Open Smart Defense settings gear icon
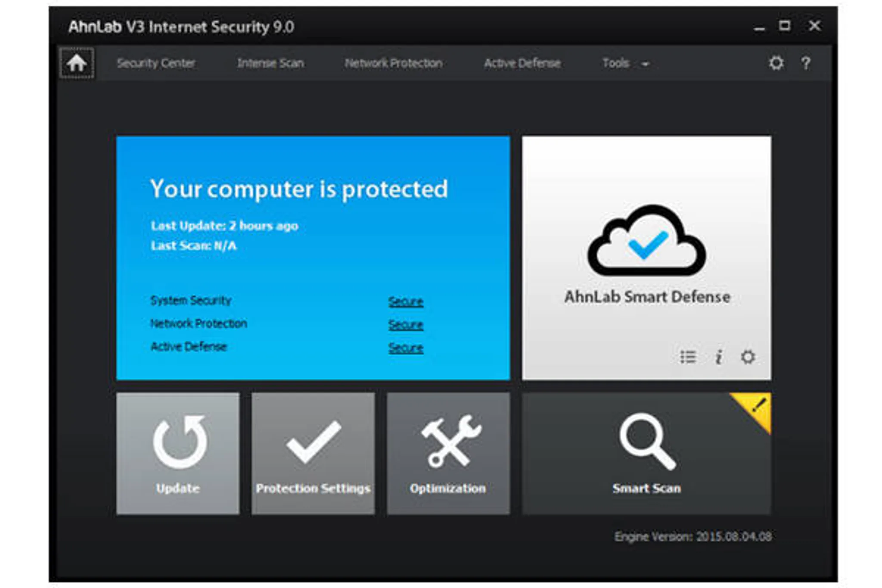The width and height of the screenshot is (882, 588). (748, 357)
